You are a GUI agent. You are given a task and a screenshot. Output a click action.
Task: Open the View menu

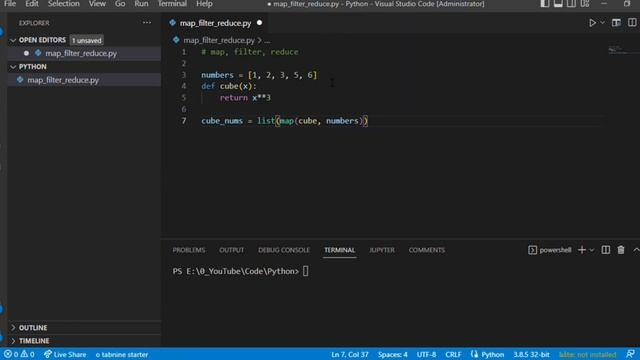pyautogui.click(x=97, y=4)
